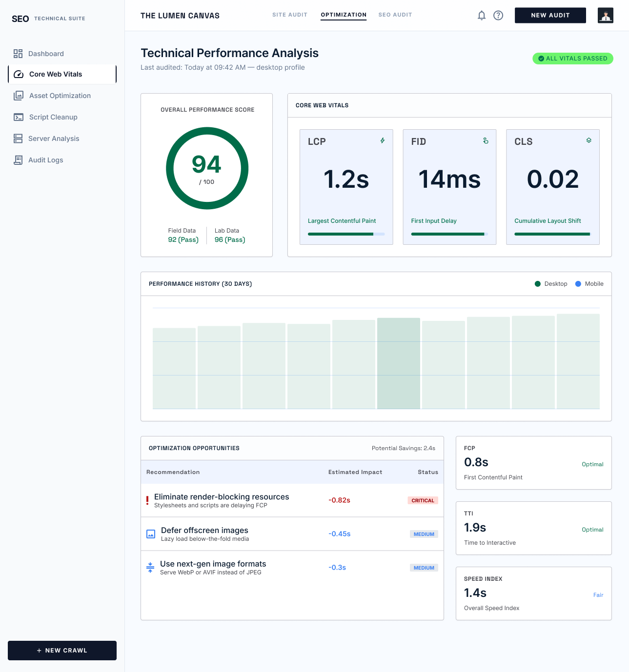
Task: Click the New Audit button
Action: tap(550, 15)
